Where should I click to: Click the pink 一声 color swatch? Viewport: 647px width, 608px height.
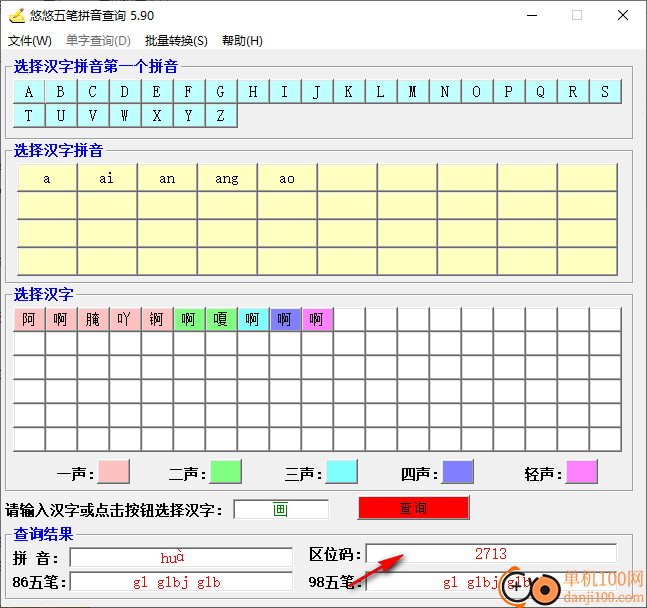(x=113, y=471)
